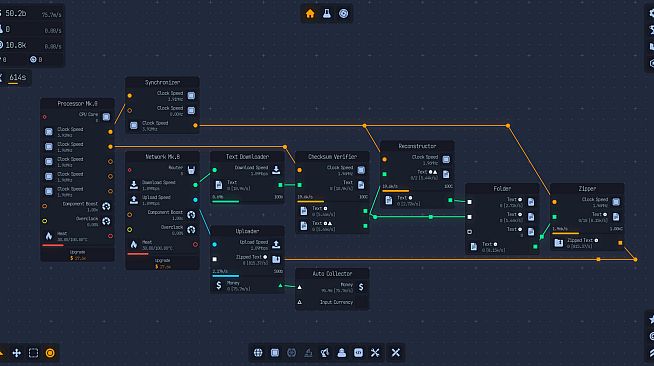Select the dashed box selection tool

[33, 353]
